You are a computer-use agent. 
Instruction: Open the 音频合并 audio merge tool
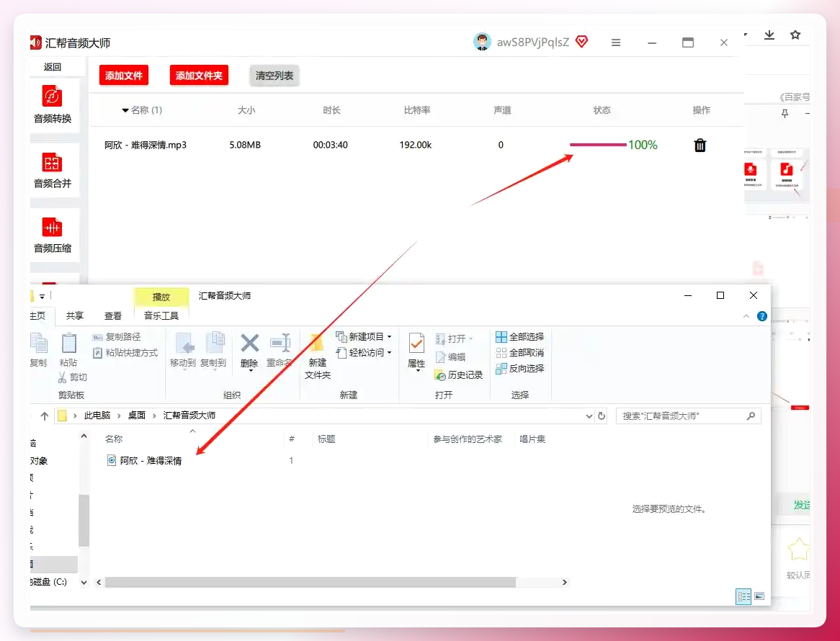pos(53,170)
